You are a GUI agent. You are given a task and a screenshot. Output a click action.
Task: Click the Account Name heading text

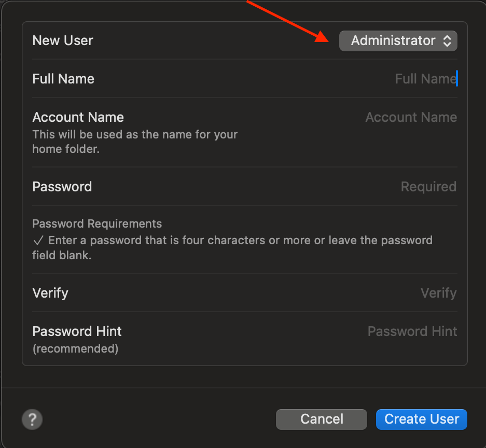[x=78, y=117]
